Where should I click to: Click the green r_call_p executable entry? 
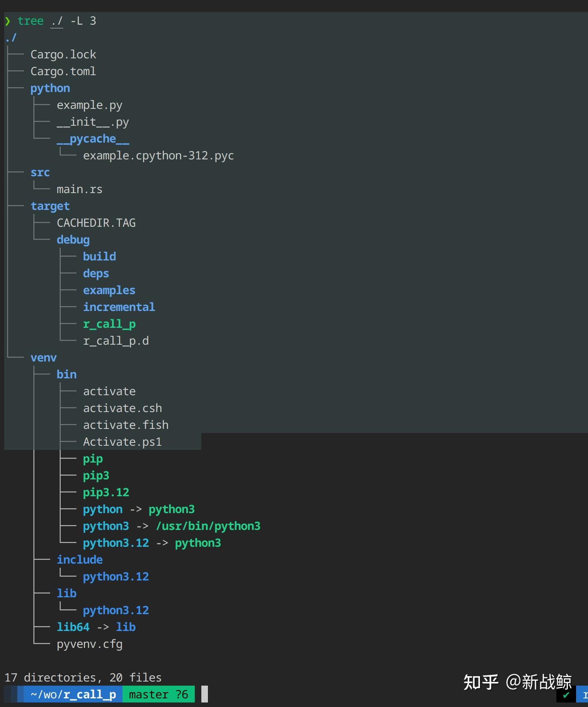click(x=109, y=324)
